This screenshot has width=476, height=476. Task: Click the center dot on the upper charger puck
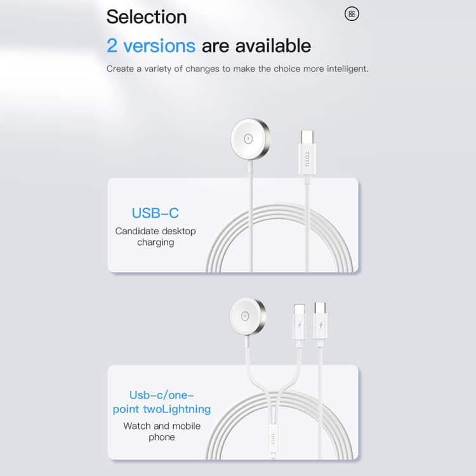click(x=248, y=139)
